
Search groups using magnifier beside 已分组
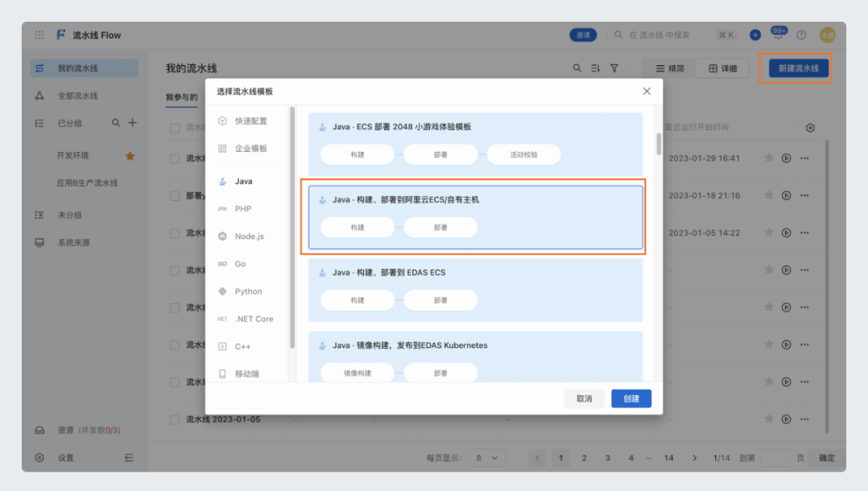tap(116, 123)
